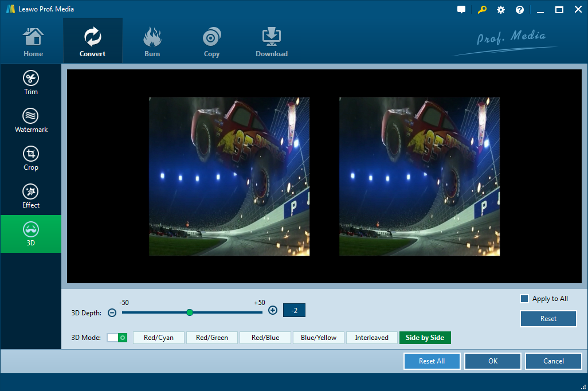Select Red/Blue 3D mode
The image size is (588, 391).
[265, 338]
